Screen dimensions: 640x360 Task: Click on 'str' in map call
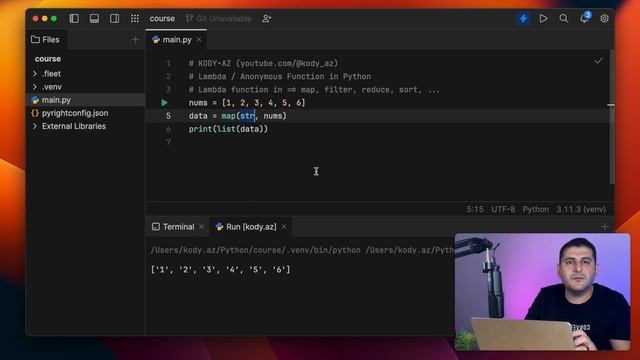(247, 116)
